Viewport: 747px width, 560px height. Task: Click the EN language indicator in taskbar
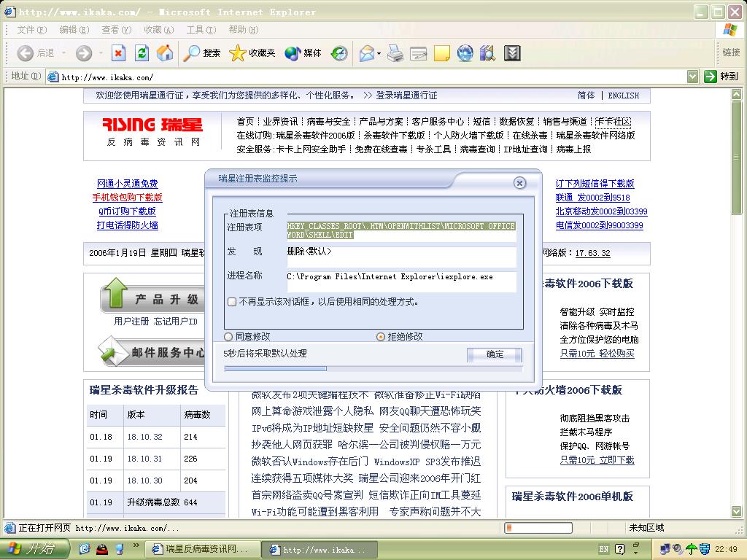click(x=603, y=549)
